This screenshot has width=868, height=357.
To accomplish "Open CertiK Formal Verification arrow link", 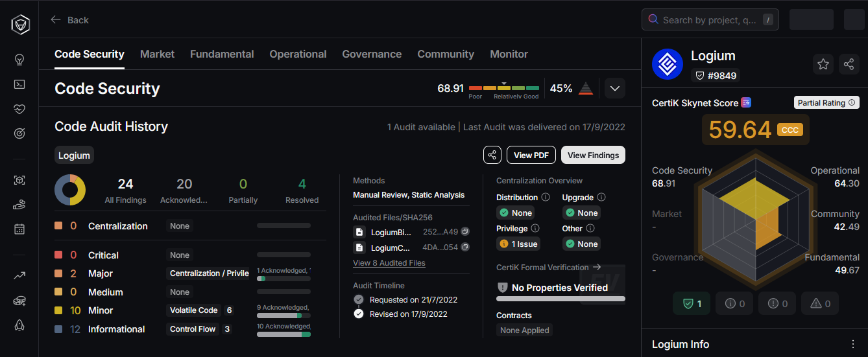I will pos(597,267).
